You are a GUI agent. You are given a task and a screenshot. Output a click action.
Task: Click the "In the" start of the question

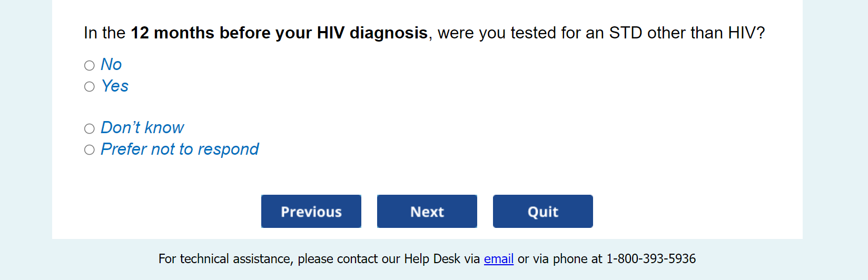pos(104,33)
